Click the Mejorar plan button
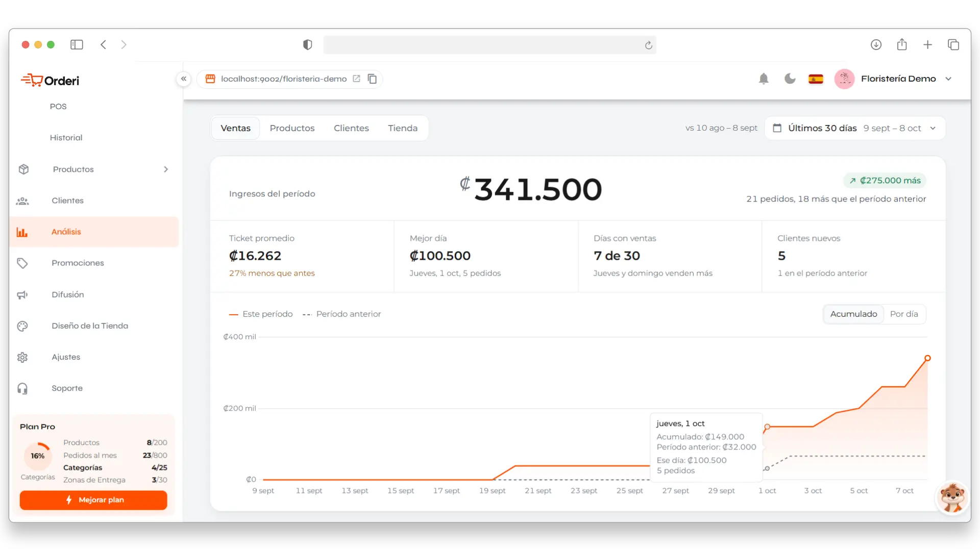The height and width of the screenshot is (551, 980). pyautogui.click(x=93, y=500)
